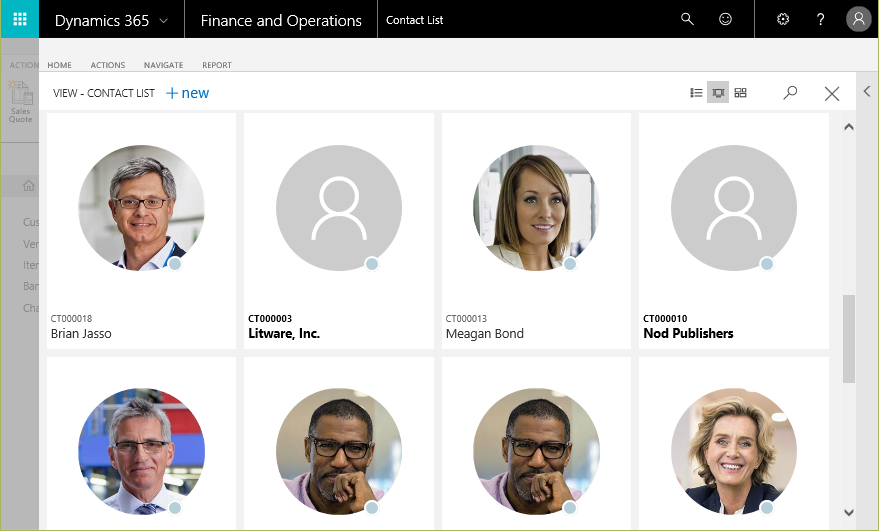Click Nod Publishers status indicator dot

[x=767, y=264]
